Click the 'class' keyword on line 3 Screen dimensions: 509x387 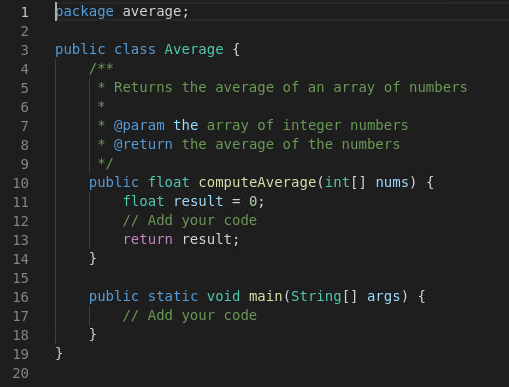[135, 49]
